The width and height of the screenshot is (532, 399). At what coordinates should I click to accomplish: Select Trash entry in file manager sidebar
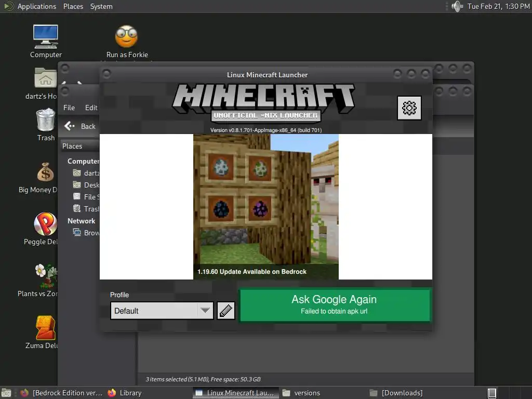click(86, 209)
